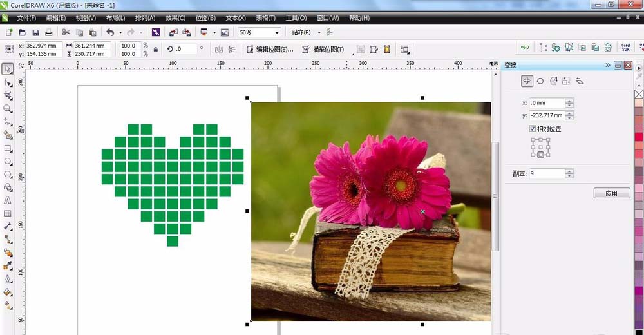Select the Blend effects tool
Screen dimensions: 644x335
click(x=7, y=253)
